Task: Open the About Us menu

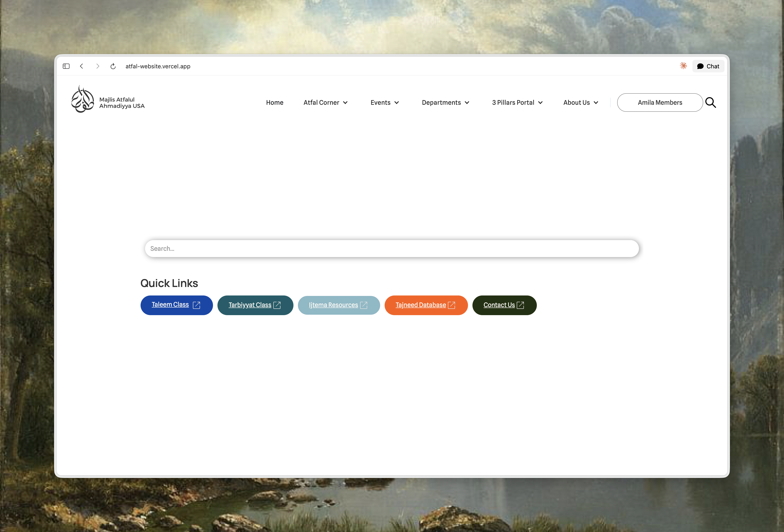Action: [581, 103]
